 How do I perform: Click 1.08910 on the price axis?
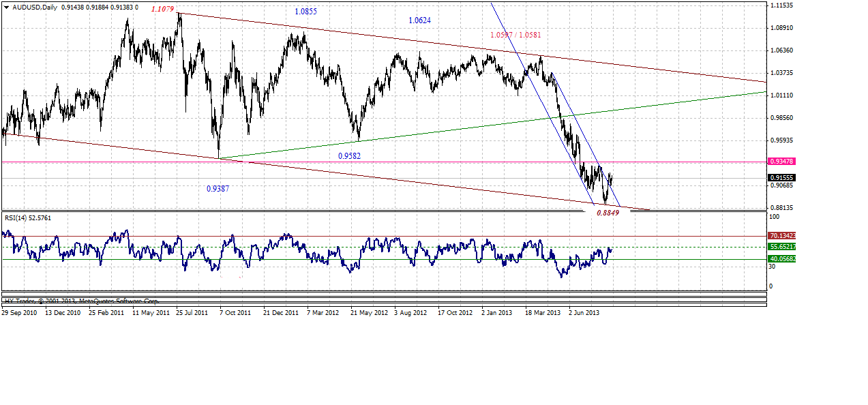781,28
